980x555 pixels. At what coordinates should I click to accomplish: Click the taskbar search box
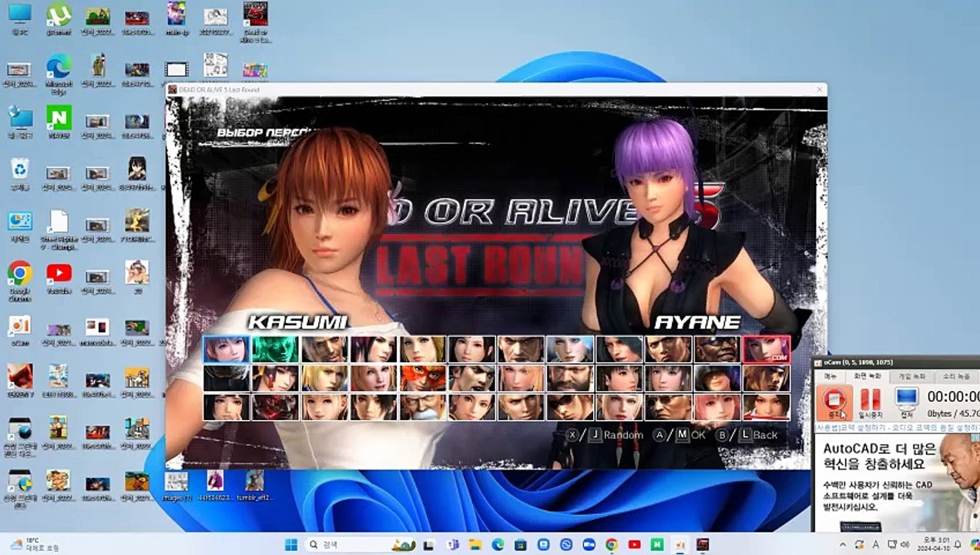point(362,544)
